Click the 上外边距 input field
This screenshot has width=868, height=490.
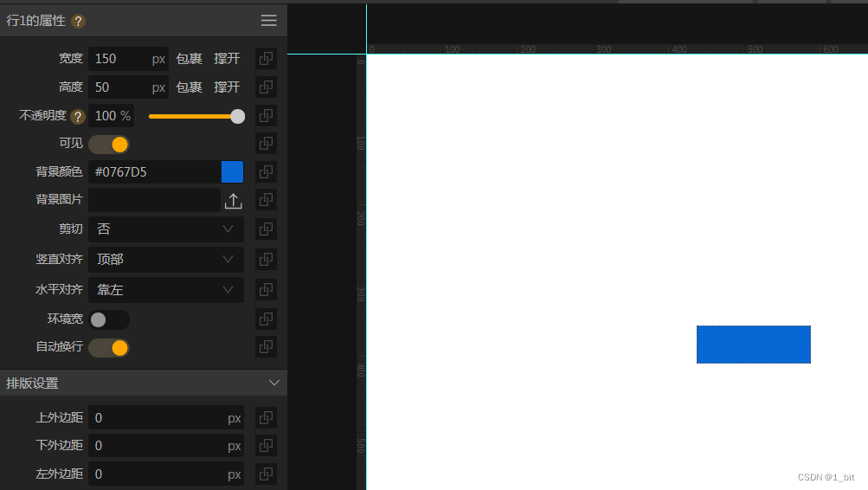tap(166, 418)
